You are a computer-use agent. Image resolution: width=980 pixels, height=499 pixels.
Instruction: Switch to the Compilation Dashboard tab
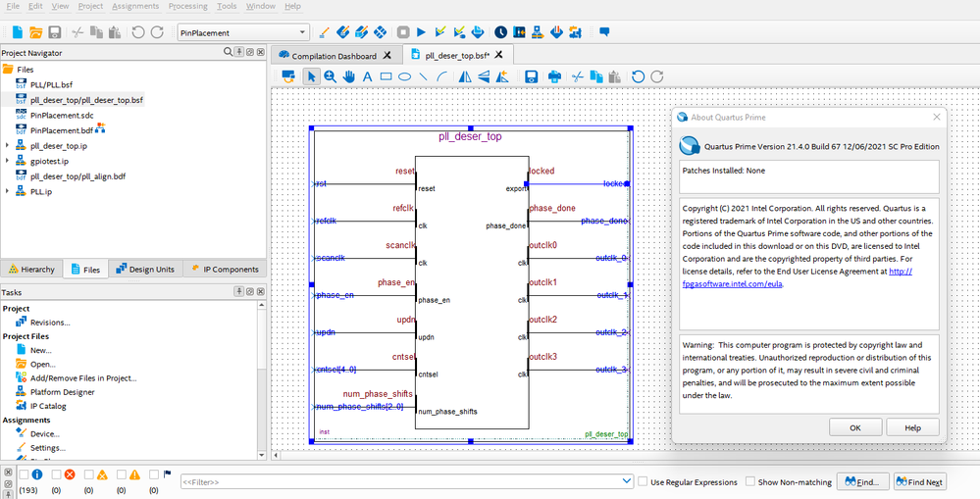pyautogui.click(x=334, y=56)
